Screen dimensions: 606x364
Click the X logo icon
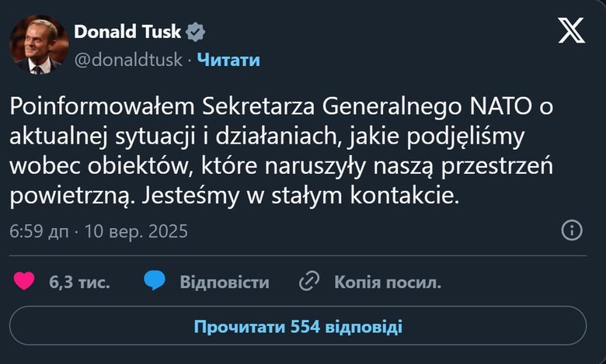[571, 30]
